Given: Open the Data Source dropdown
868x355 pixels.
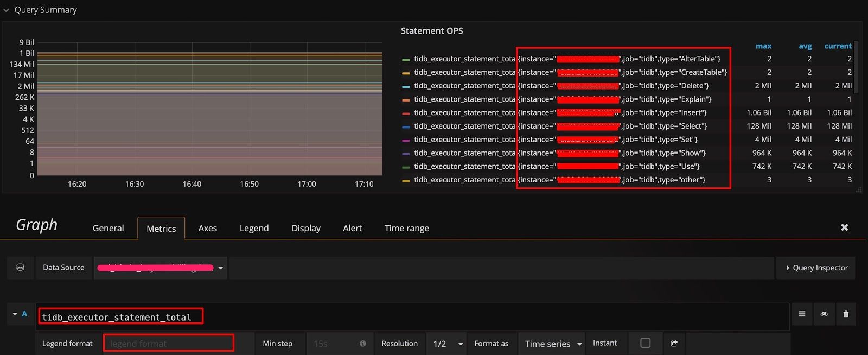Looking at the screenshot, I should coord(161,268).
